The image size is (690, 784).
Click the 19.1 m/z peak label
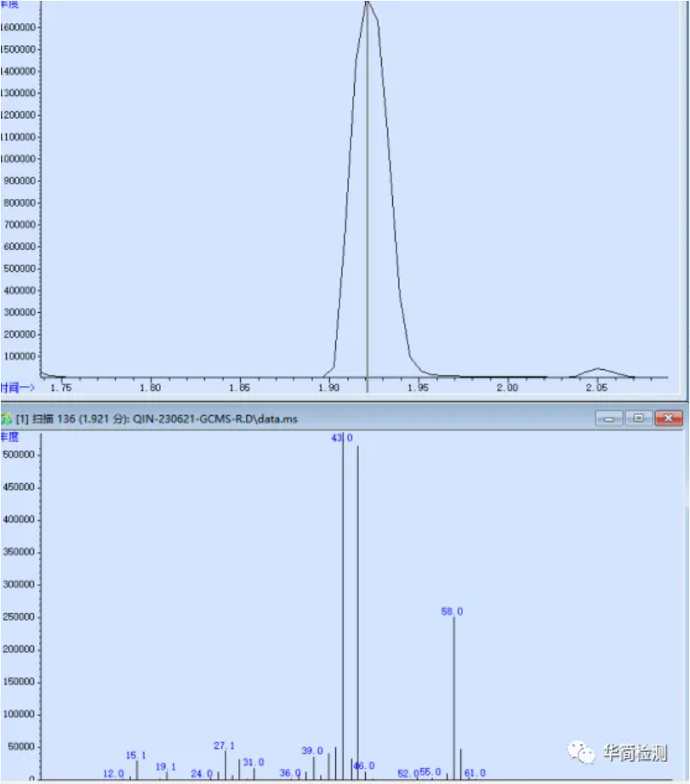166,767
